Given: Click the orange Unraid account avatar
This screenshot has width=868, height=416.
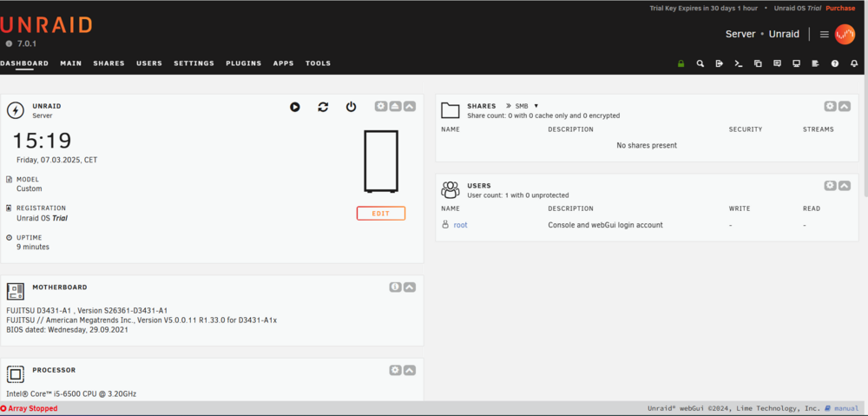Looking at the screenshot, I should pyautogui.click(x=845, y=35).
